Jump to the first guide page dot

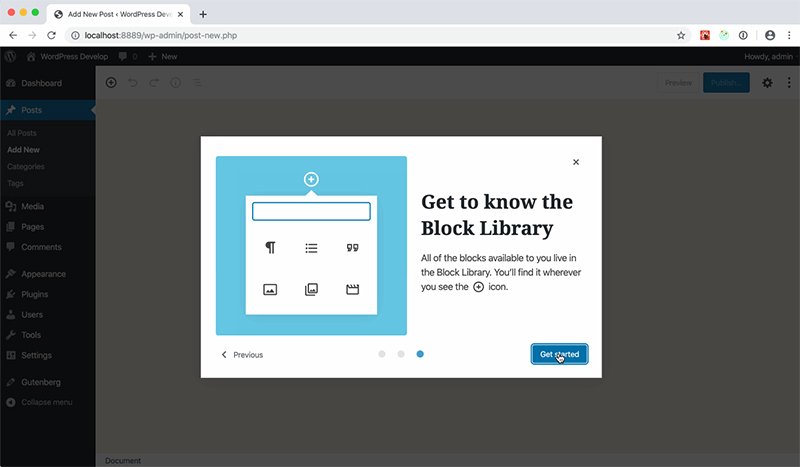382,354
